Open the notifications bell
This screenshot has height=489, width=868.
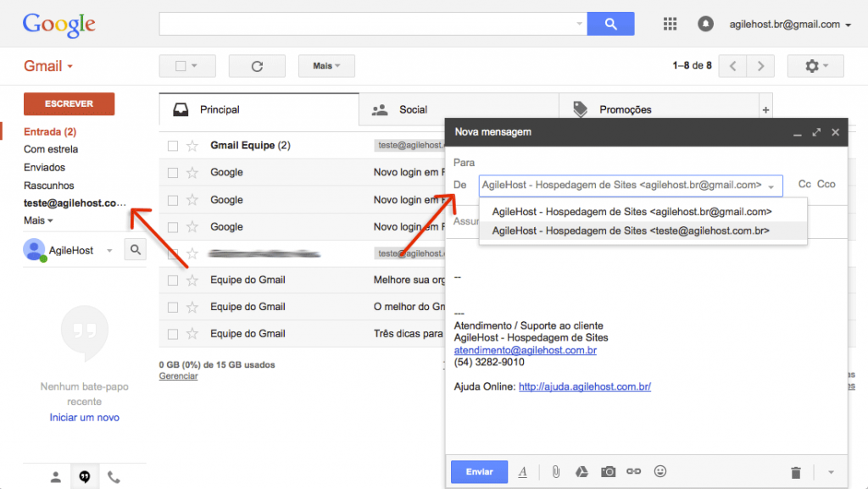tap(705, 24)
